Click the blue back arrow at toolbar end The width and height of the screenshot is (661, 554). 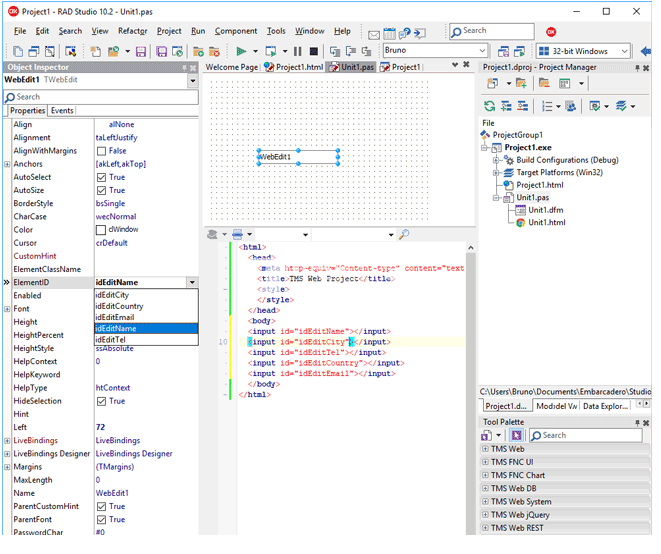pyautogui.click(x=646, y=51)
